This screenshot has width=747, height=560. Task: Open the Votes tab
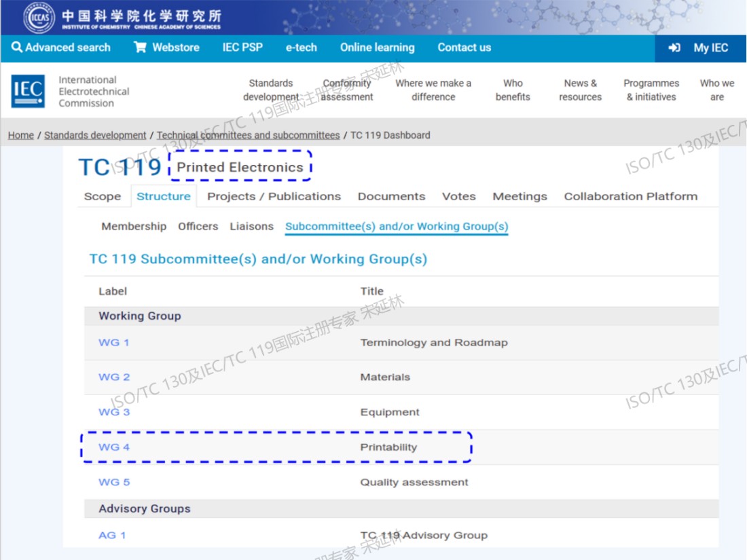coord(459,196)
